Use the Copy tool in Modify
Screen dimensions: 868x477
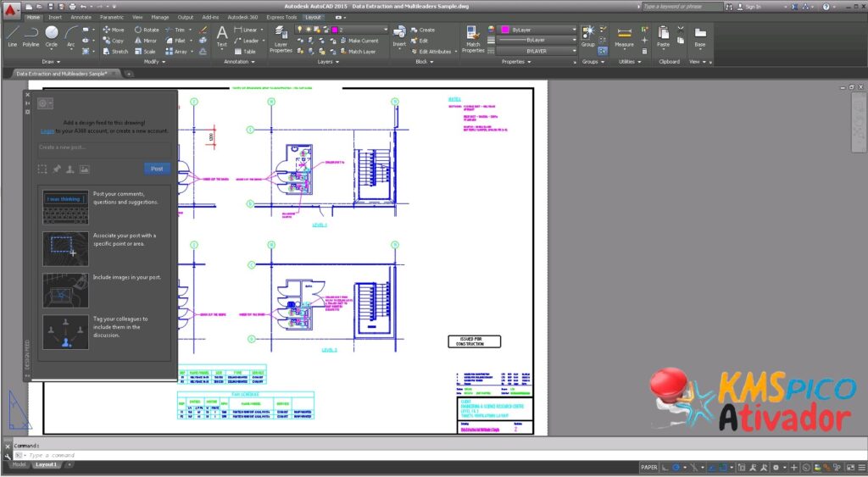[x=114, y=41]
